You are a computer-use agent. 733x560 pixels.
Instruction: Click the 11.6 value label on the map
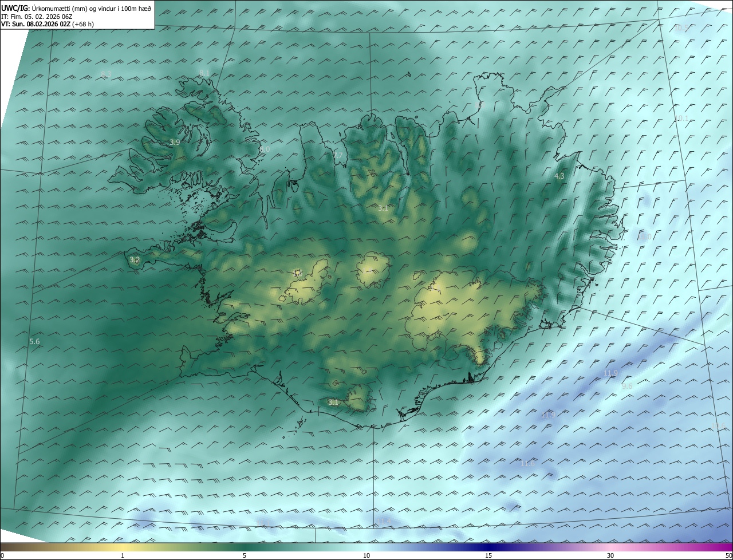[527, 464]
